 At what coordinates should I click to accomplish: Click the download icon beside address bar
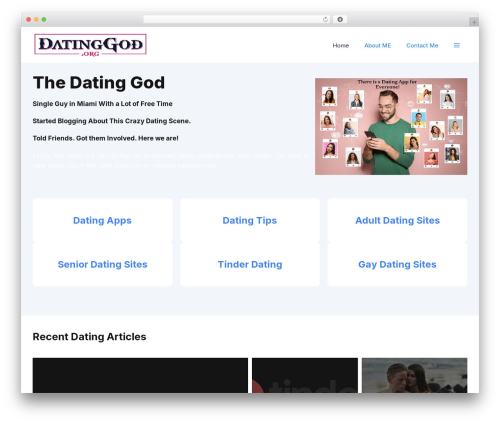tap(340, 20)
